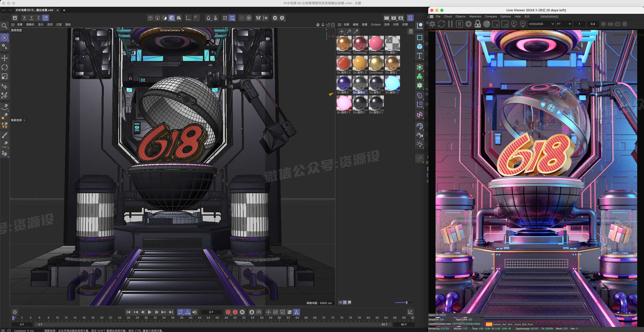
Task: Adjust the material thumbnail size slider
Action: click(404, 303)
